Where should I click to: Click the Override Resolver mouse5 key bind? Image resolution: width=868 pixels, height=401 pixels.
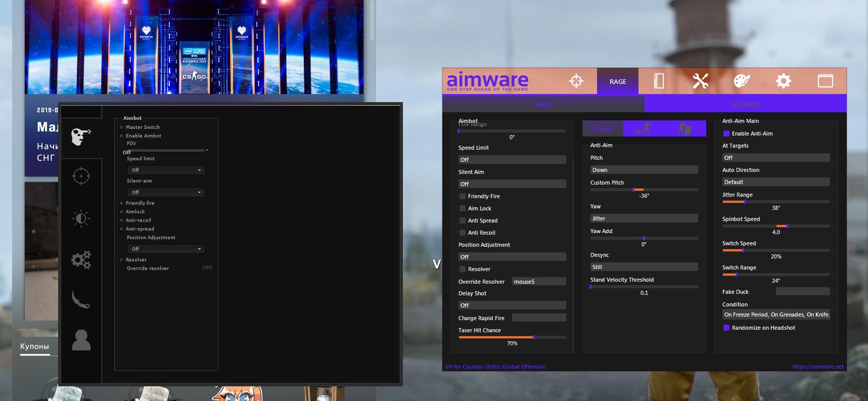point(538,282)
